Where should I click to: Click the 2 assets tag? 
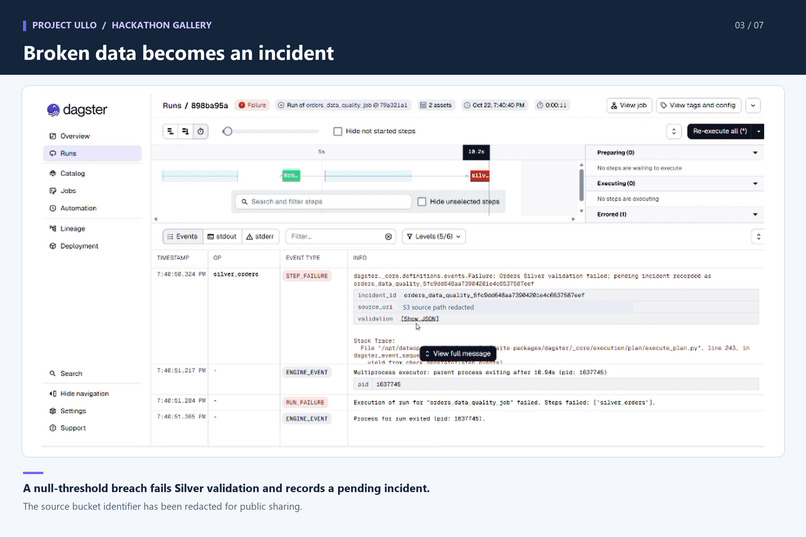[x=436, y=105]
